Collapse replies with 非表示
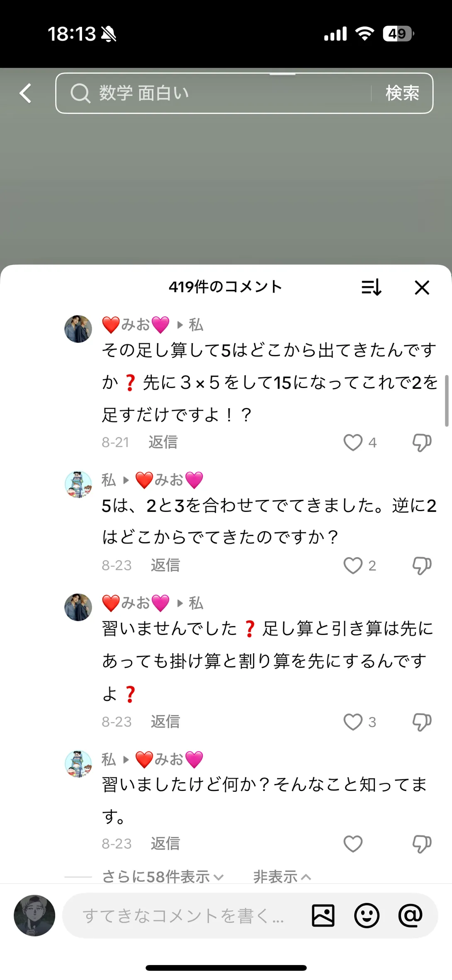Image resolution: width=452 pixels, height=980 pixels. click(282, 877)
